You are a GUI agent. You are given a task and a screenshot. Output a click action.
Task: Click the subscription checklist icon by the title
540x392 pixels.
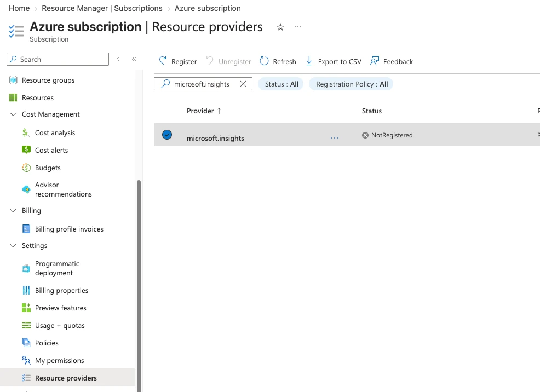(x=16, y=31)
